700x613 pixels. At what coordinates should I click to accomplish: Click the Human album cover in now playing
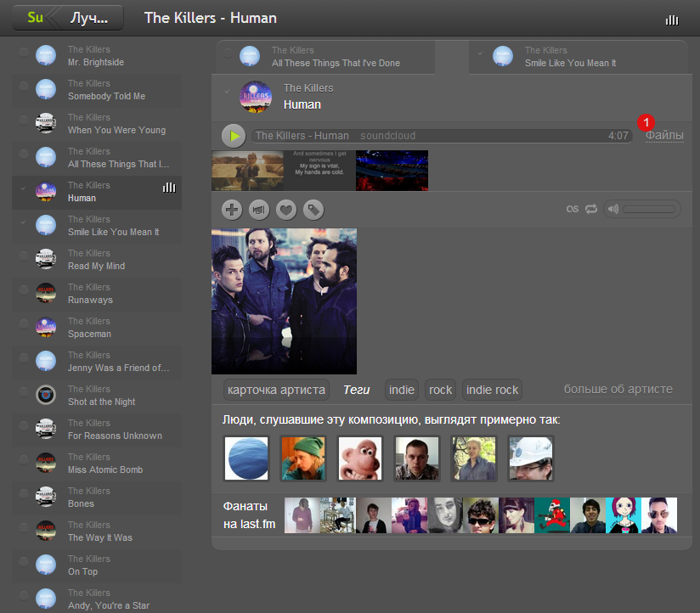(x=256, y=97)
